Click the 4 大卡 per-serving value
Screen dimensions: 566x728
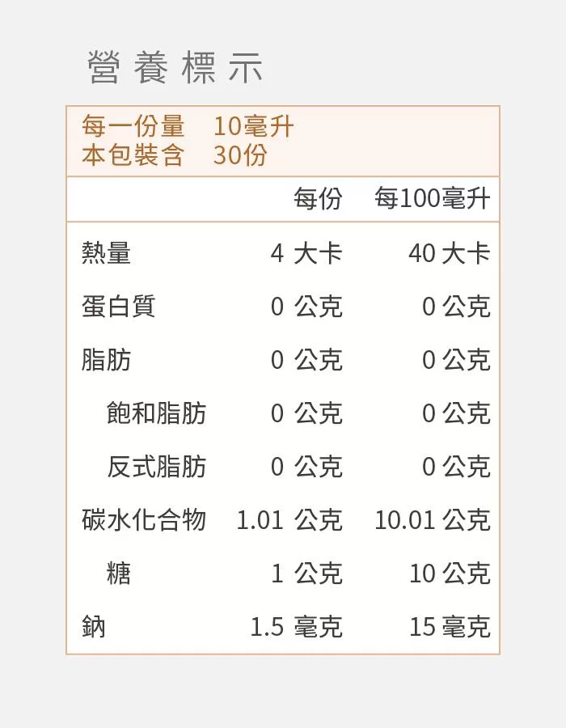pos(306,253)
